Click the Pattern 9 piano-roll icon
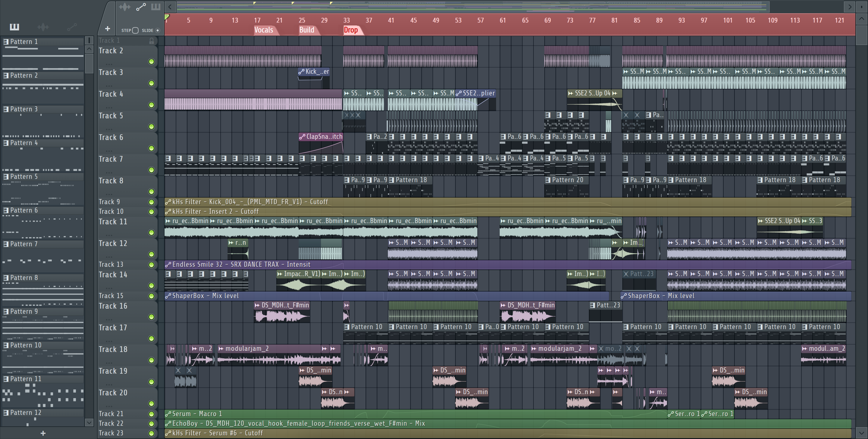868x439 pixels. pyautogui.click(x=6, y=311)
